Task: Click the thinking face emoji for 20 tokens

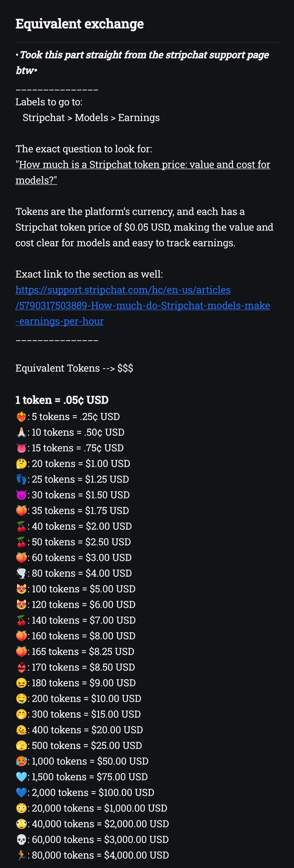Action: pyautogui.click(x=21, y=464)
